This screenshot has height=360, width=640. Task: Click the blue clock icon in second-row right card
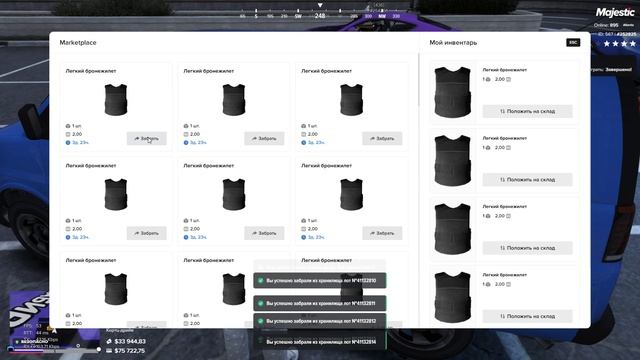pyautogui.click(x=303, y=237)
